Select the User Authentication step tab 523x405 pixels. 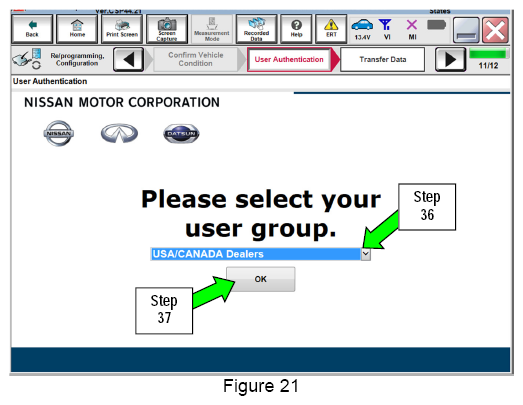(x=289, y=59)
